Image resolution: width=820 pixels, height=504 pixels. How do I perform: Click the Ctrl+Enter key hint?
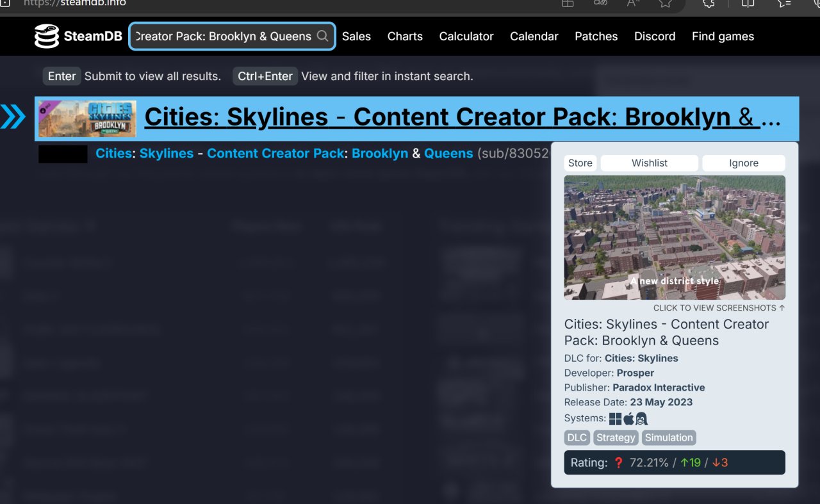pyautogui.click(x=265, y=76)
